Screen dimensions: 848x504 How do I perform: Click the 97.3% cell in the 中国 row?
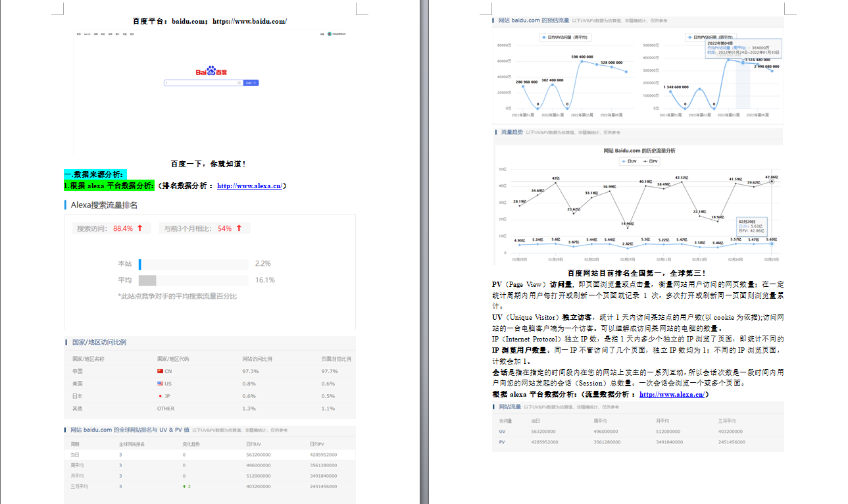[251, 371]
